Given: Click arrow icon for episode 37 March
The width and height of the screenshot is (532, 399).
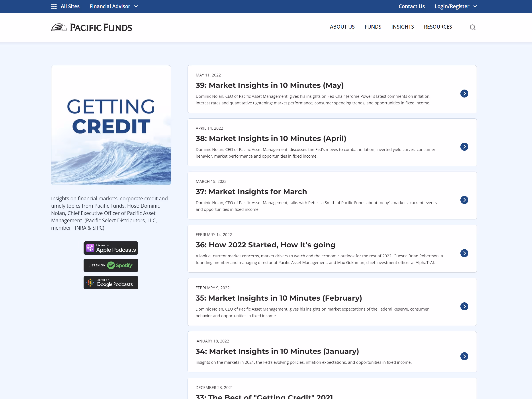Looking at the screenshot, I should [464, 200].
